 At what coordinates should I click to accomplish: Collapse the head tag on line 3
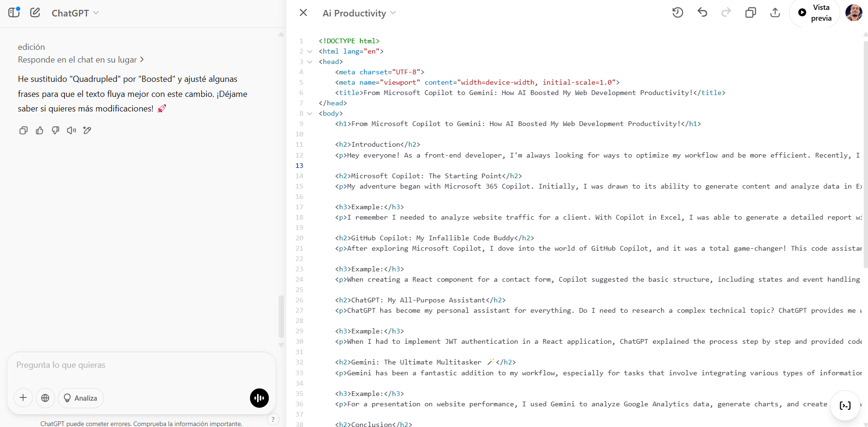pos(310,62)
